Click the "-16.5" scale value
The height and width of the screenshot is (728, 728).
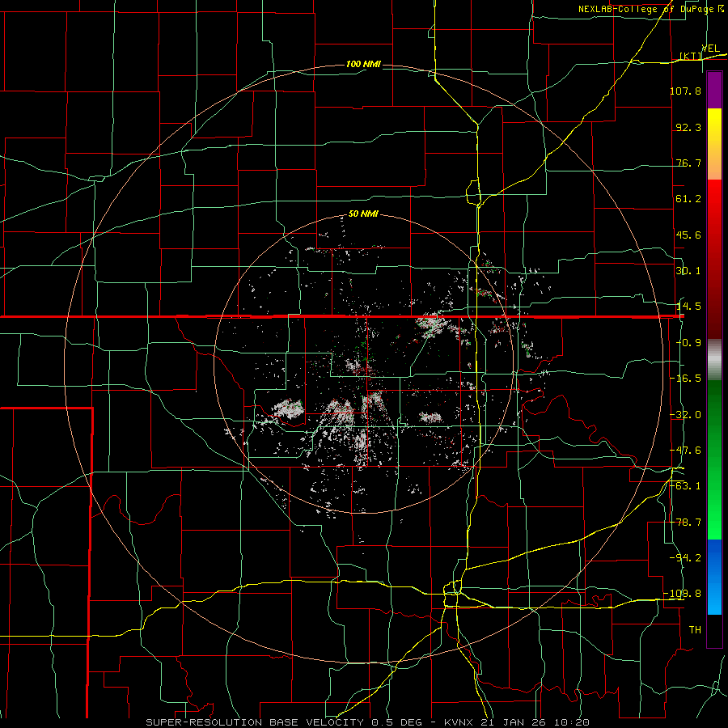point(685,379)
